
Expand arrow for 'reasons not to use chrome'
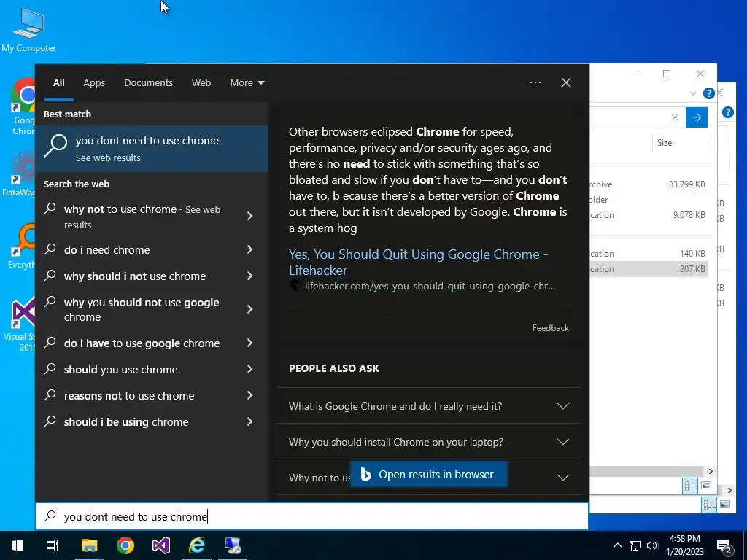pyautogui.click(x=249, y=395)
